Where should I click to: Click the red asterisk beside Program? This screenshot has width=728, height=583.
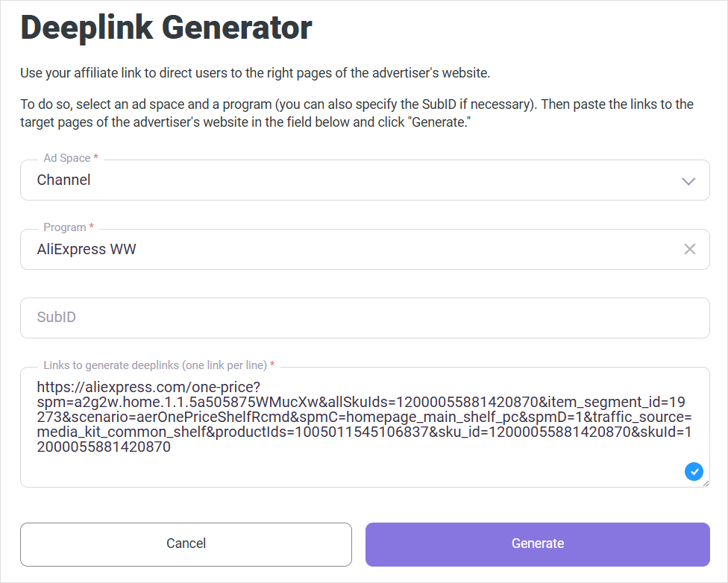92,227
